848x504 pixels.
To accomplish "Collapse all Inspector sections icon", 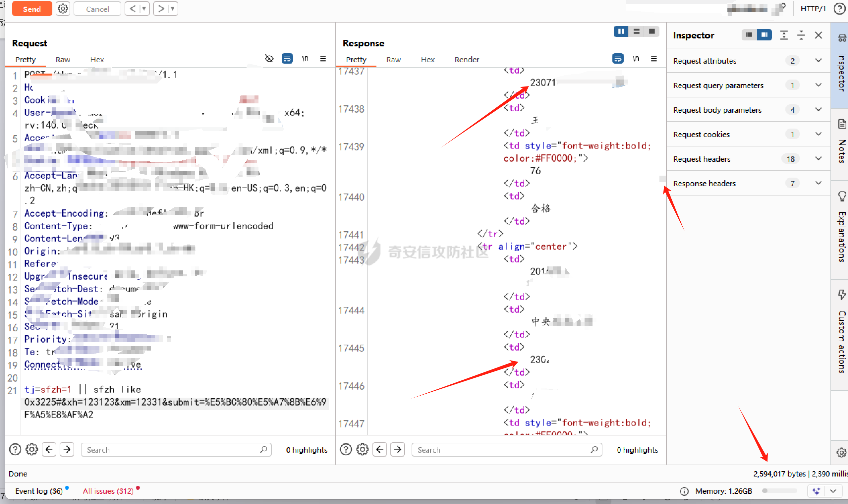I will point(801,35).
